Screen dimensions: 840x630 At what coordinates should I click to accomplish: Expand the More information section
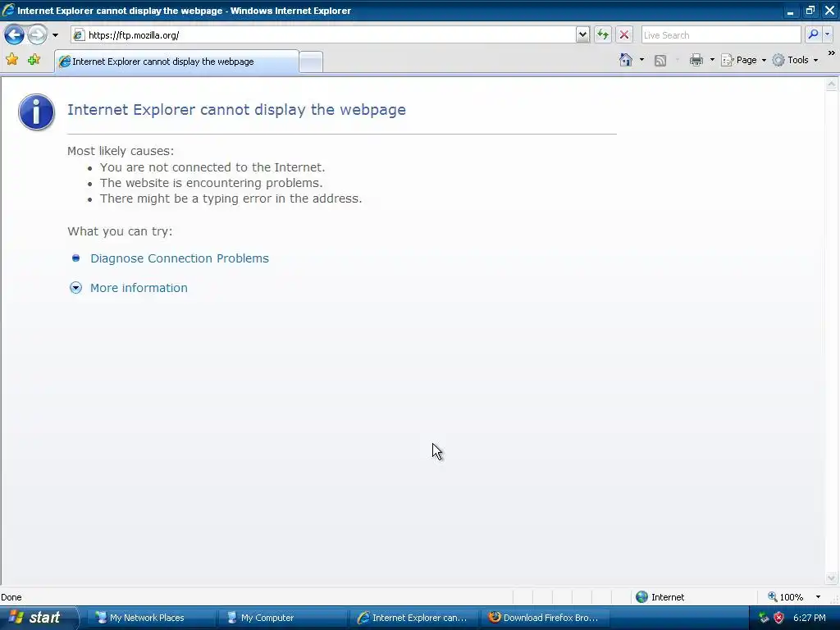tap(139, 288)
